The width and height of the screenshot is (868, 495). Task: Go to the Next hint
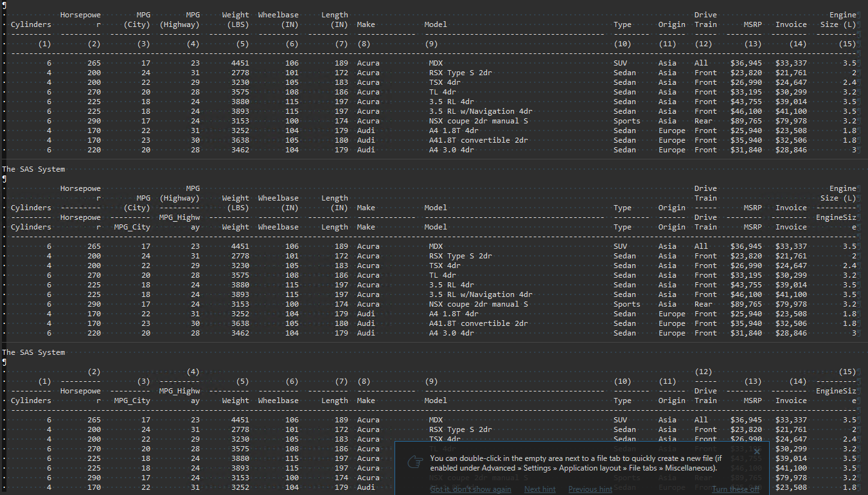tap(540, 489)
